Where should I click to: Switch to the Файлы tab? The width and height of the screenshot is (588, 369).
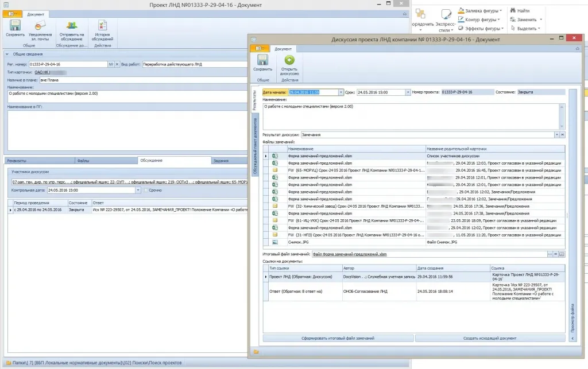tap(83, 161)
